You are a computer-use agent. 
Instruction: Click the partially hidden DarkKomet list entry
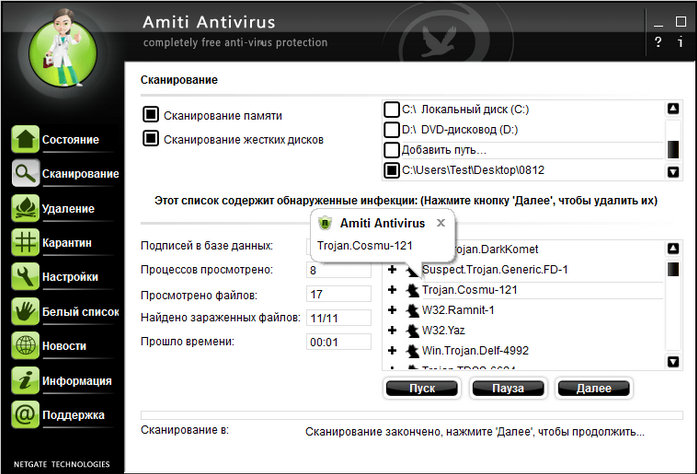[497, 249]
